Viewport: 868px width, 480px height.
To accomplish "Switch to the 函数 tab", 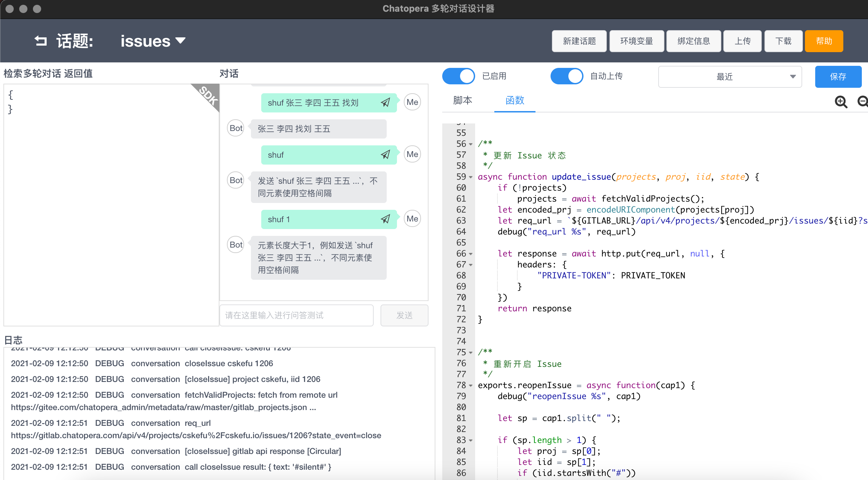I will click(x=515, y=100).
